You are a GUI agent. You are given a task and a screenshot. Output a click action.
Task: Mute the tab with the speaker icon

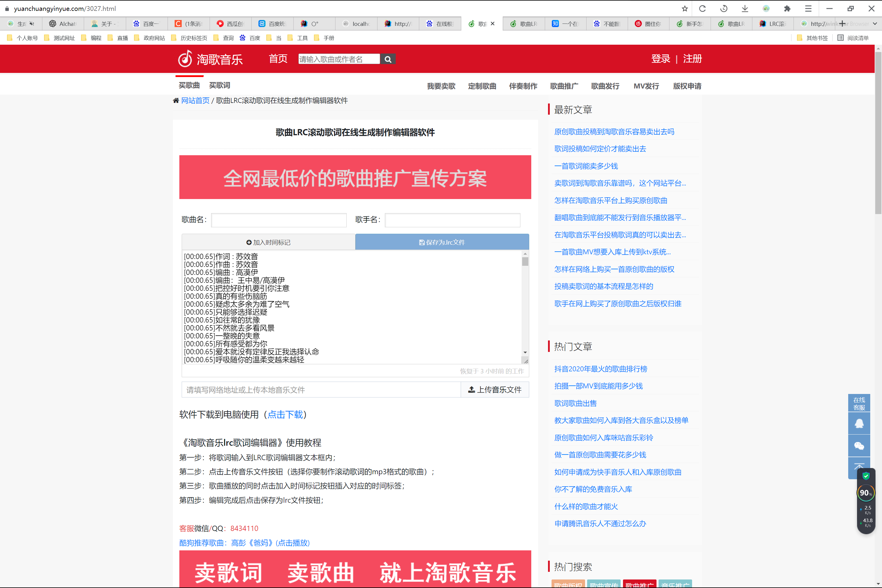[32, 24]
